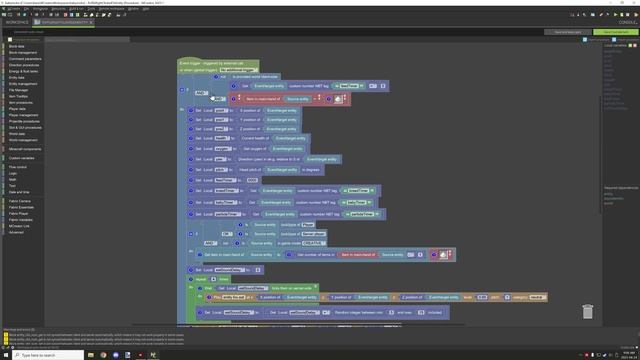Open the OR operator dropdown

pos(227,234)
